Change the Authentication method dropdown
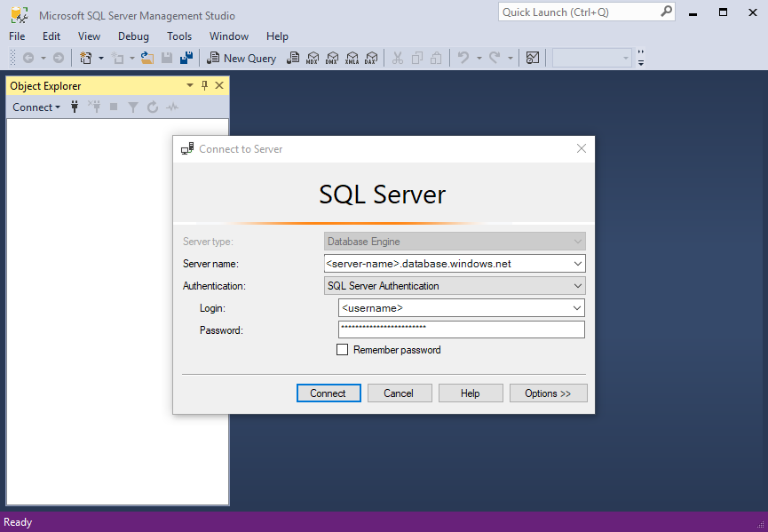This screenshot has width=768, height=532. [578, 285]
